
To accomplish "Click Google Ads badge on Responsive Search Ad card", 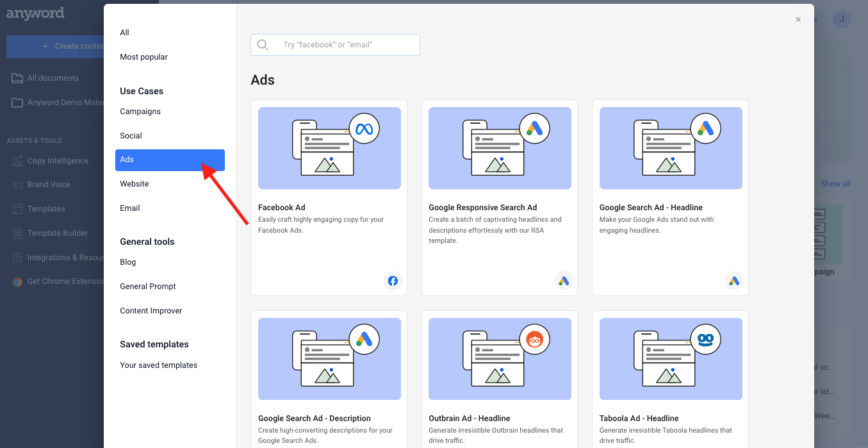I will pyautogui.click(x=564, y=281).
